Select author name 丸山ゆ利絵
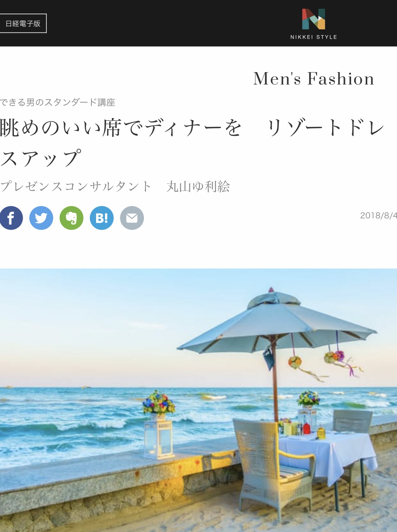Screen dimensions: 397x532 [x=198, y=187]
